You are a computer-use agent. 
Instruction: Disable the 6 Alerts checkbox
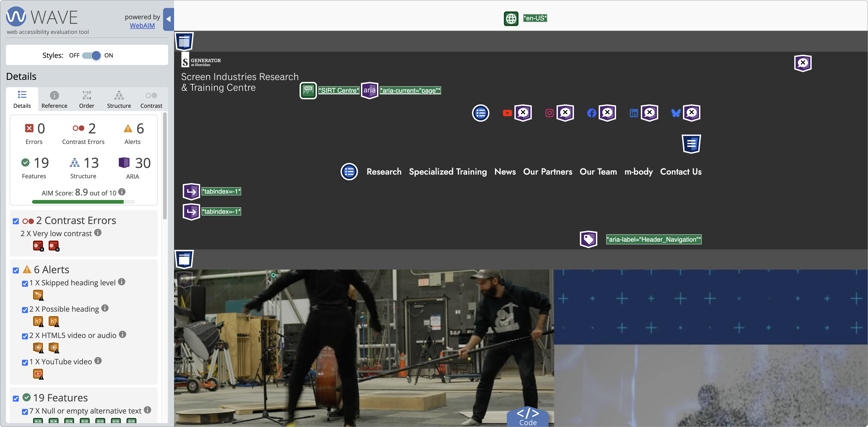point(16,270)
